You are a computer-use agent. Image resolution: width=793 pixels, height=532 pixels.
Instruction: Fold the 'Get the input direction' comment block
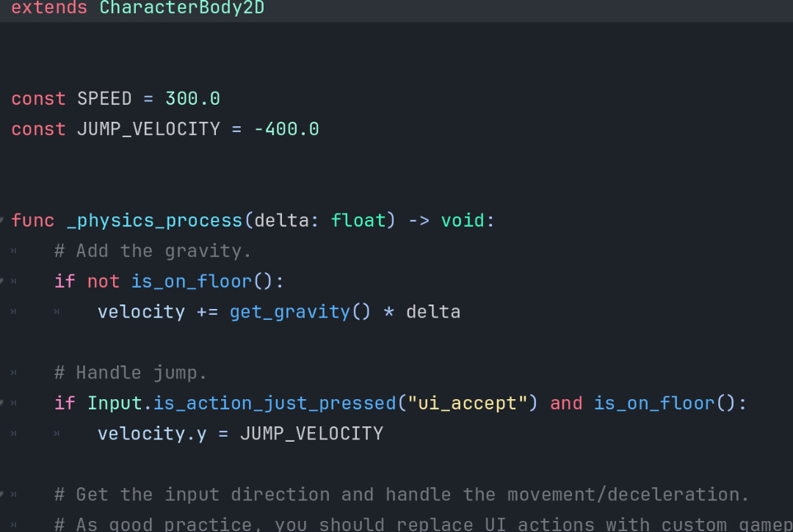2,494
